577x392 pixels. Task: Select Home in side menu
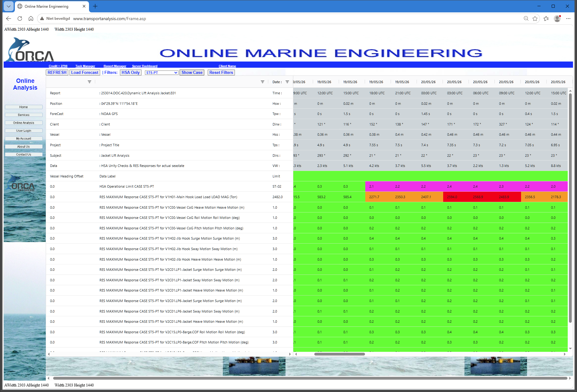click(x=23, y=107)
